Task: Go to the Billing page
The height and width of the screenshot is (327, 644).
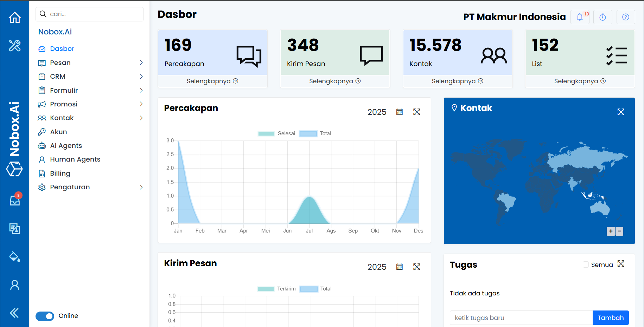Action: [60, 174]
